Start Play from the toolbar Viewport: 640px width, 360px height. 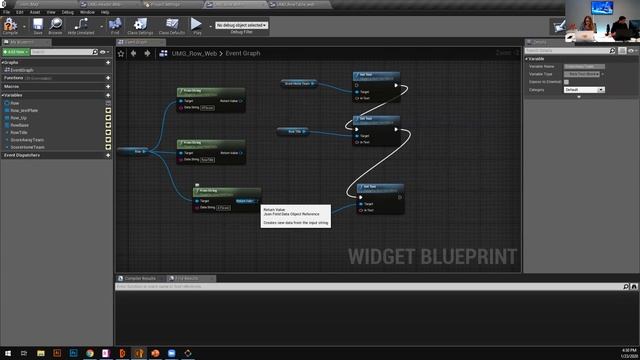tap(197, 26)
